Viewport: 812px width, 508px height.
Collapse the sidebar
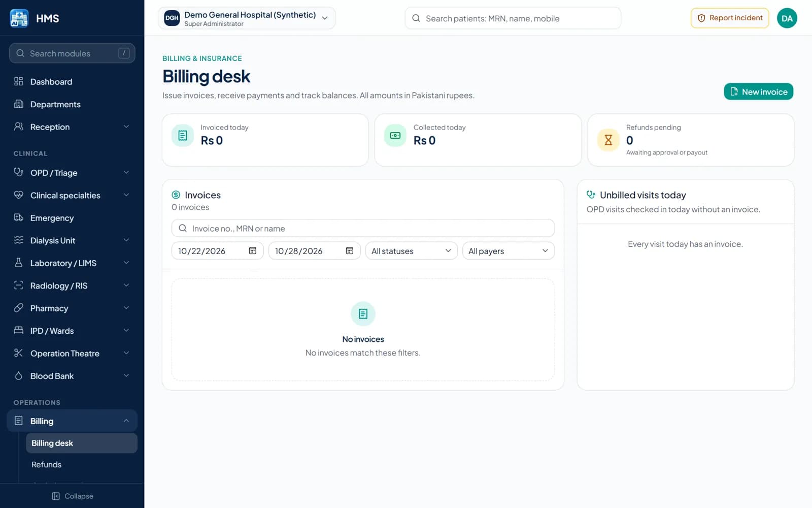click(72, 496)
